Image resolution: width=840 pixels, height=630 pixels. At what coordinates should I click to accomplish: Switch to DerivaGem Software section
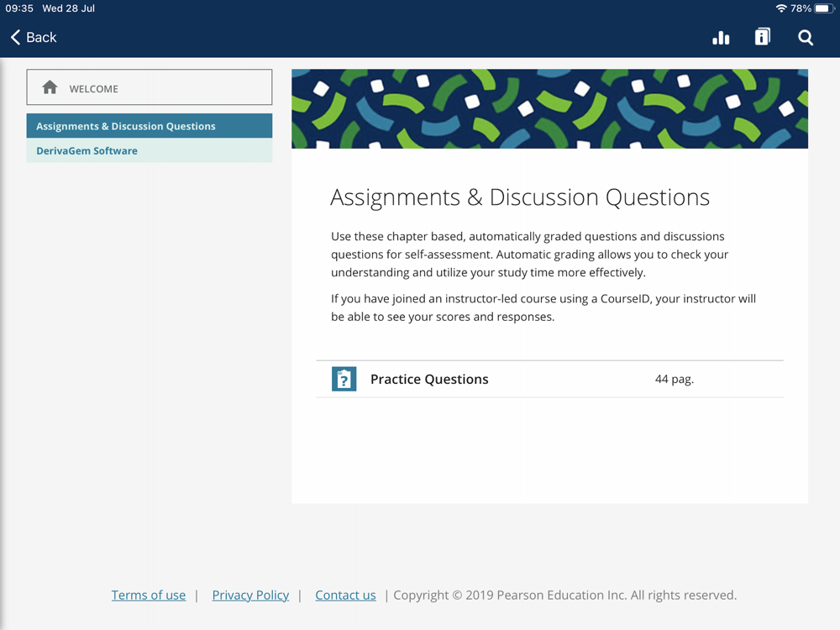87,151
